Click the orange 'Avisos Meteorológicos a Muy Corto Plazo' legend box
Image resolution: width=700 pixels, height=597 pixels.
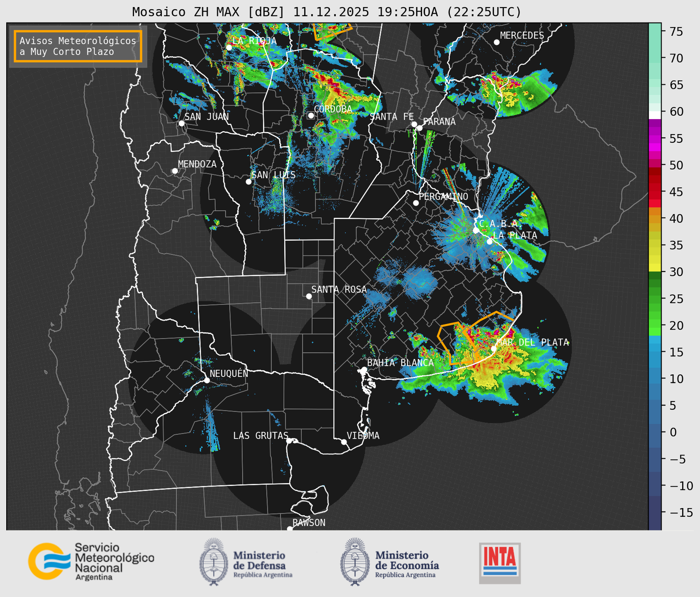78,46
